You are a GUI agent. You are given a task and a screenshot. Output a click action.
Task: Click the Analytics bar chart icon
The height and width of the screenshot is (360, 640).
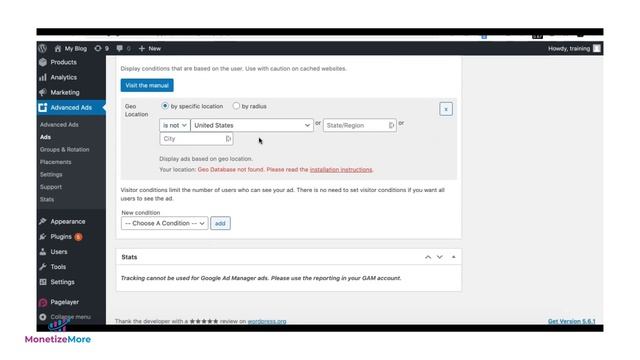pos(43,77)
